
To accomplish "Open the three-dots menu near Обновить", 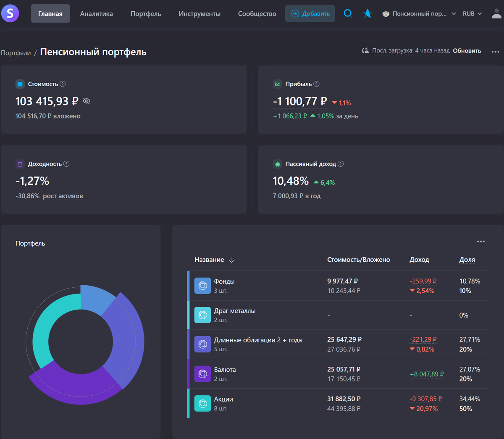I will click(x=495, y=51).
